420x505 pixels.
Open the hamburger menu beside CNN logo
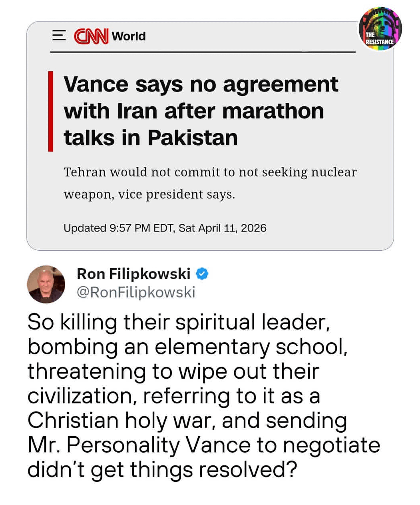tap(59, 36)
